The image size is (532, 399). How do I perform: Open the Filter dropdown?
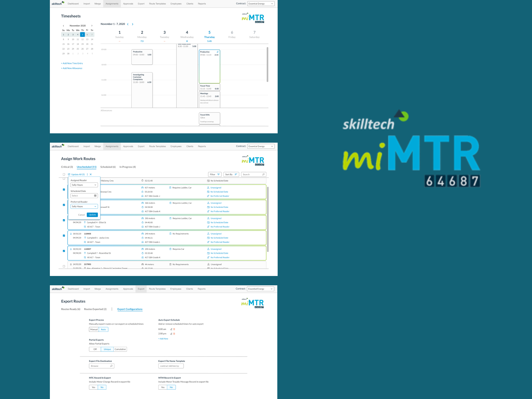pyautogui.click(x=215, y=174)
